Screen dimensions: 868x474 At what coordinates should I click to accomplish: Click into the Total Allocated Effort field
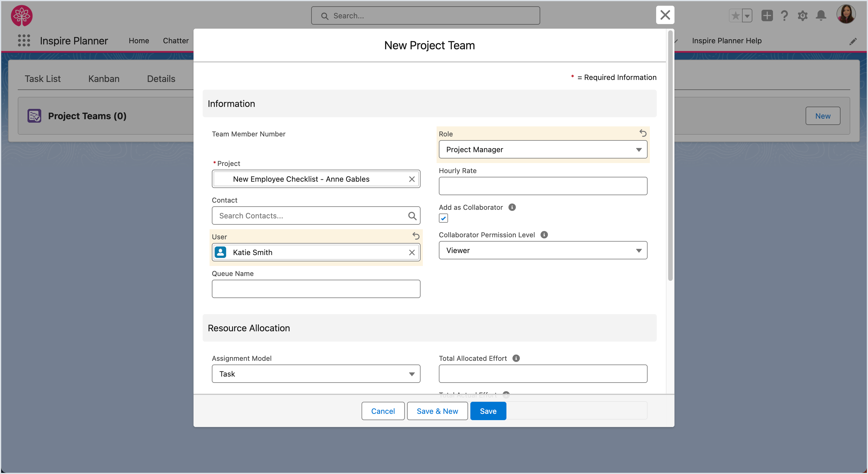pos(542,374)
